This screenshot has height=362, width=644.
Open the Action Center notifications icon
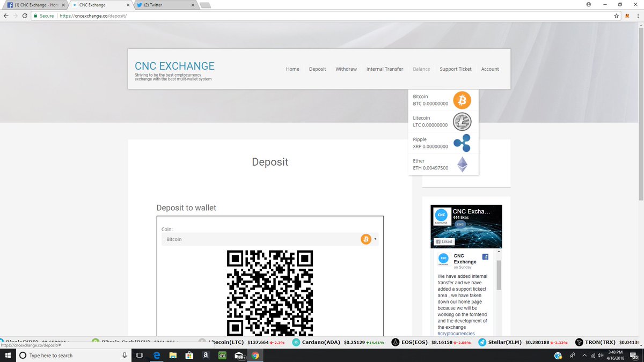click(634, 356)
